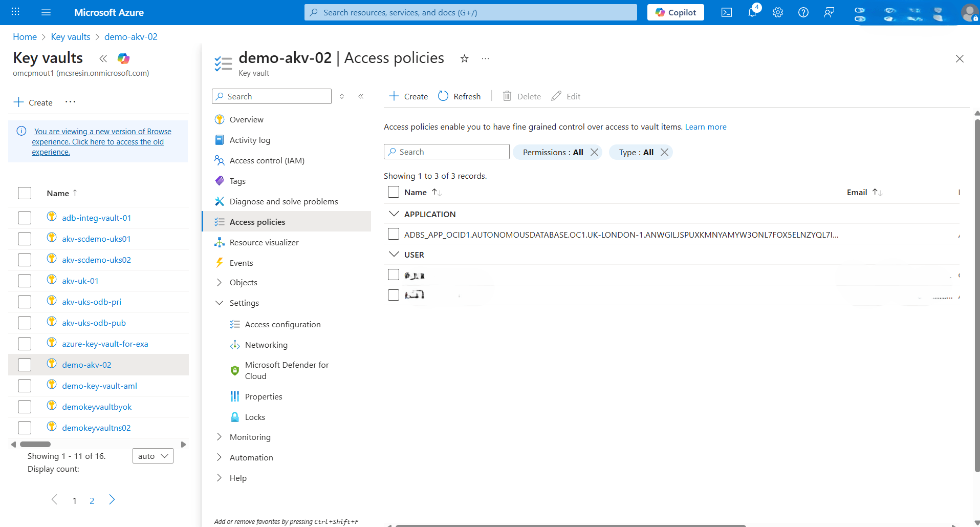Go to page 2 of key vaults
980x527 pixels.
click(x=92, y=500)
